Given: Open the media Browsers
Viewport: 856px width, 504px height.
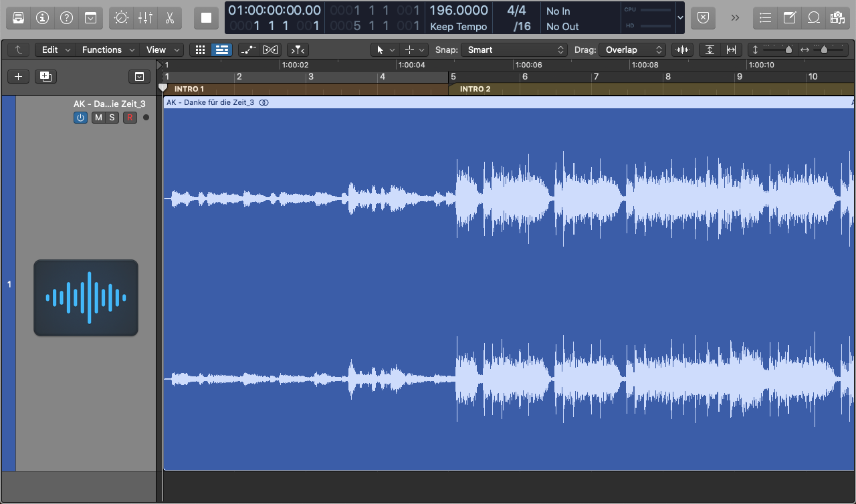Looking at the screenshot, I should (837, 18).
